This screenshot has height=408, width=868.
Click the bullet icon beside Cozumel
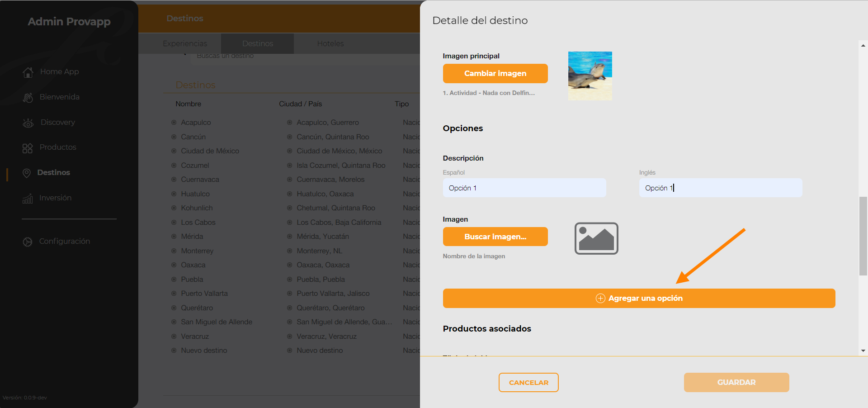click(x=174, y=165)
